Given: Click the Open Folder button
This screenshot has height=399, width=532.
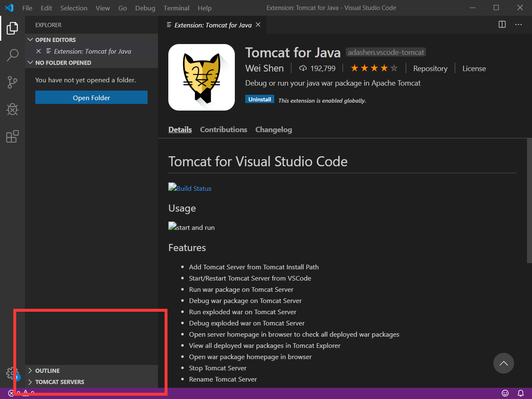Looking at the screenshot, I should coord(91,97).
